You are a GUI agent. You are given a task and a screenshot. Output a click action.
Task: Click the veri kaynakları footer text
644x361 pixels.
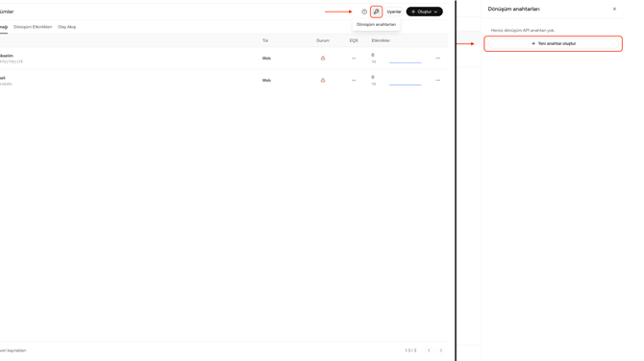tap(12, 350)
